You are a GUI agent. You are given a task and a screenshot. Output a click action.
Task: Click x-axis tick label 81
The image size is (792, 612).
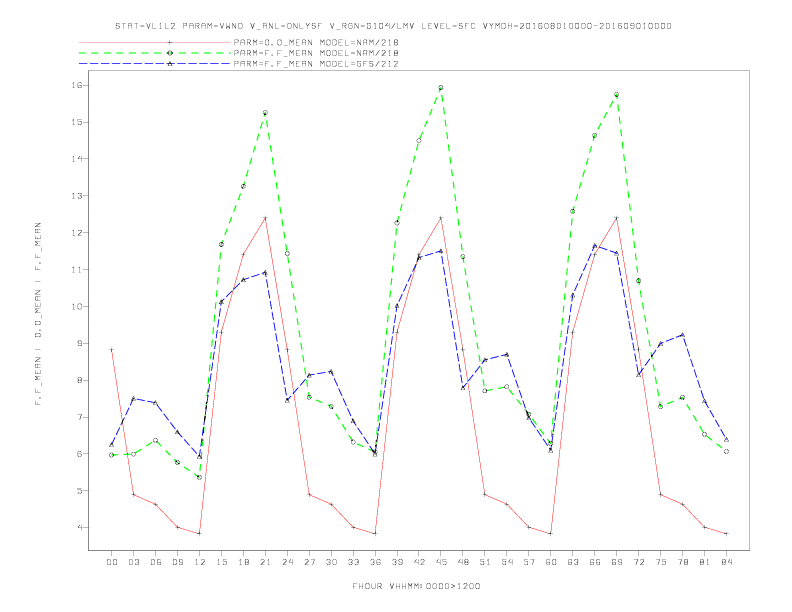point(704,562)
